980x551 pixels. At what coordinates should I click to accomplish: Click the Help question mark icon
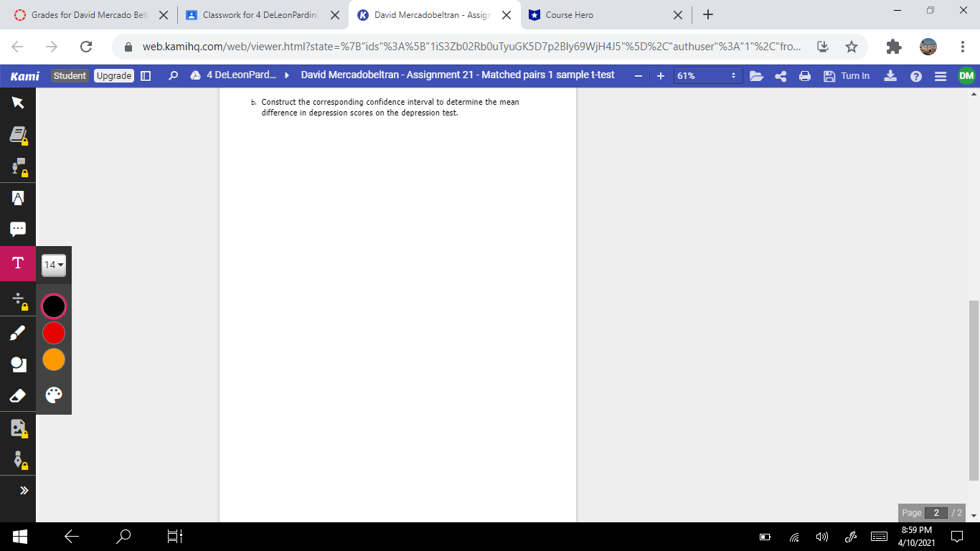point(916,75)
